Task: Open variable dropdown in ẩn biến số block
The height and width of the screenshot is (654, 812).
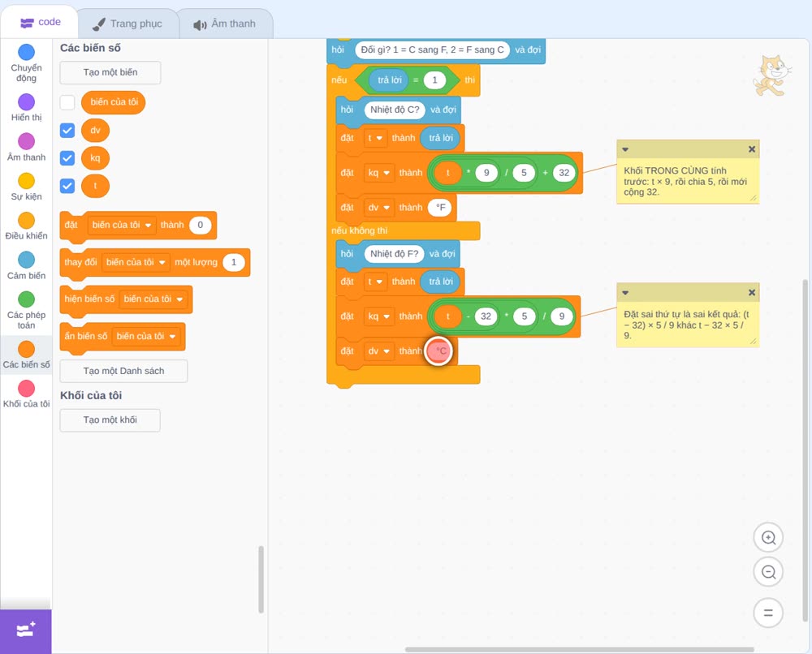Action: click(x=146, y=336)
